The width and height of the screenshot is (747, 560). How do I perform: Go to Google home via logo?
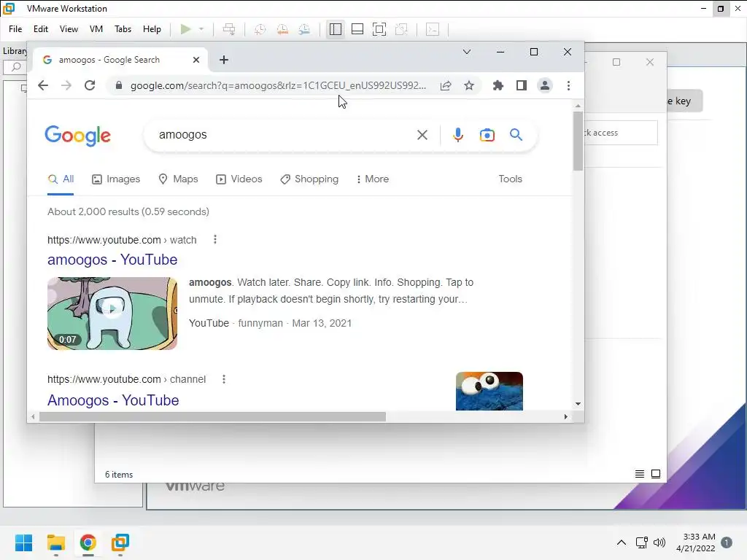coord(77,136)
